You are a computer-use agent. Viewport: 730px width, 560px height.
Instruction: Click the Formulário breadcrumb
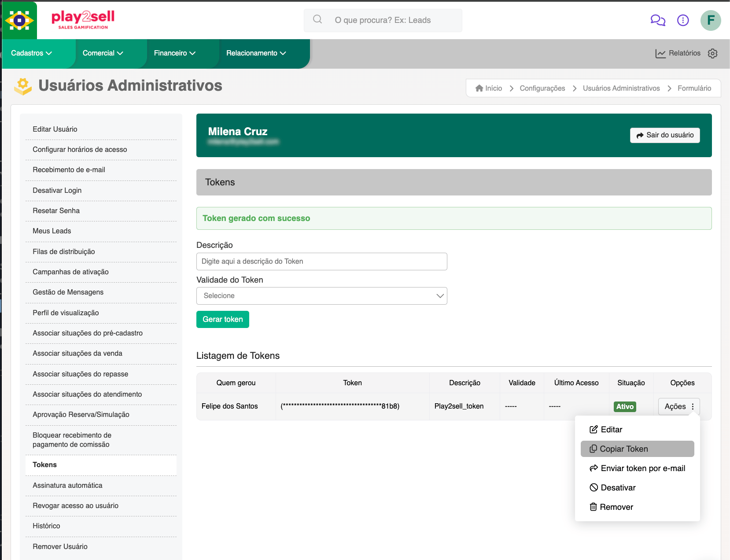pyautogui.click(x=694, y=88)
